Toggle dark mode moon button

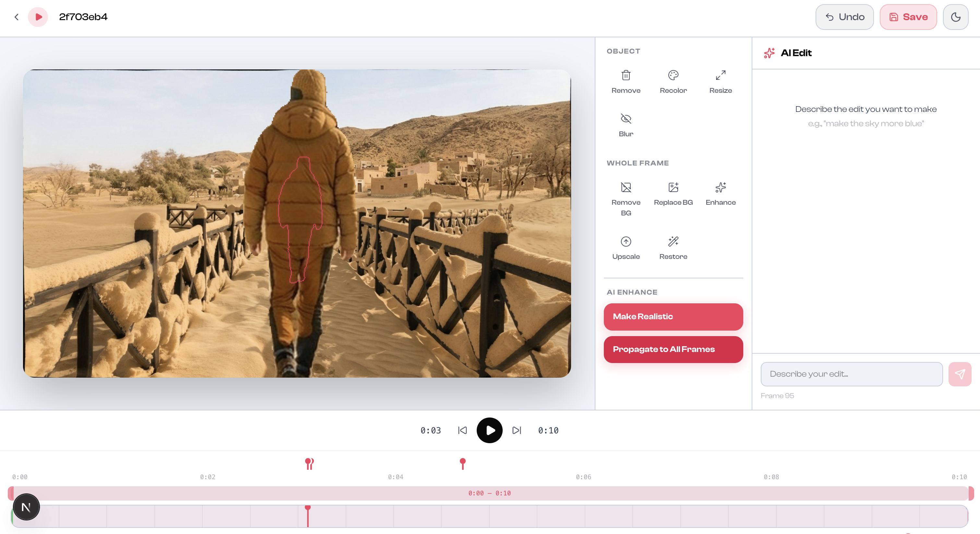(x=955, y=17)
